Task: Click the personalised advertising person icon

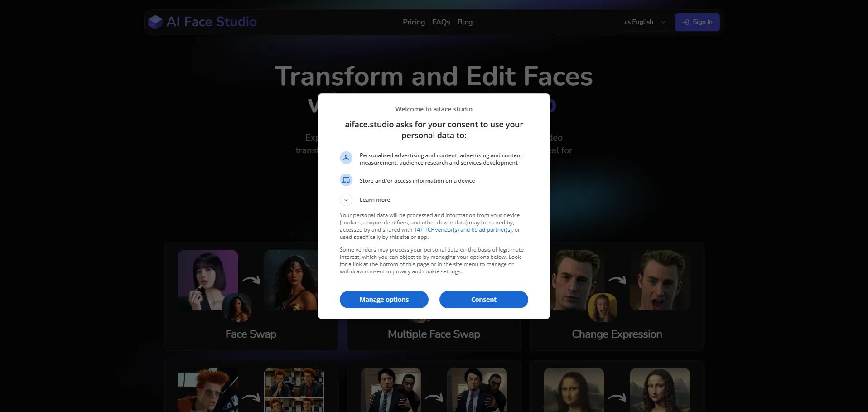Action: (x=346, y=158)
